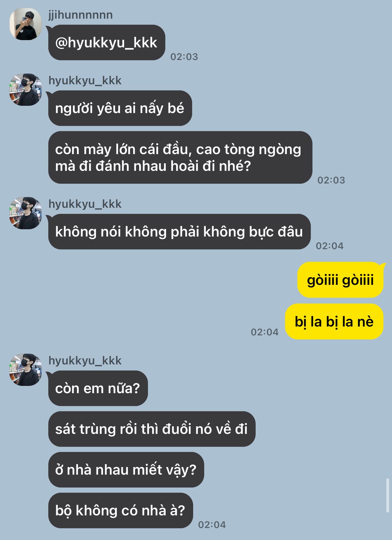Tap the @hyukkyu_kkk mention message
Viewport: 392px width, 540px height.
click(107, 43)
